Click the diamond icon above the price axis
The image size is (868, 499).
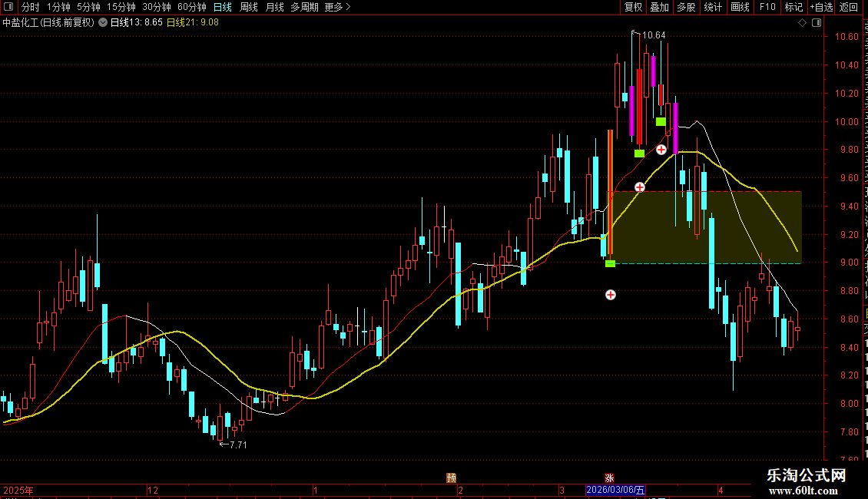pyautogui.click(x=802, y=23)
